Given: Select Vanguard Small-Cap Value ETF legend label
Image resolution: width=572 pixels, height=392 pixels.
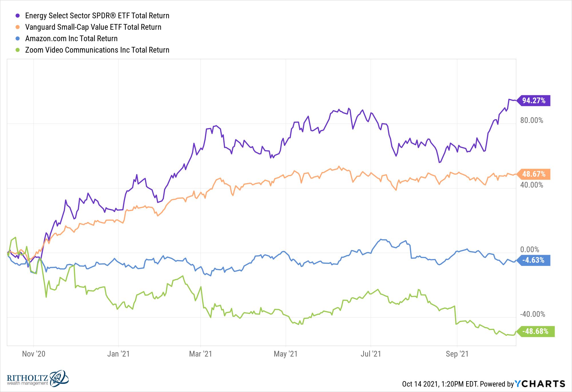Looking at the screenshot, I should 93,27.
